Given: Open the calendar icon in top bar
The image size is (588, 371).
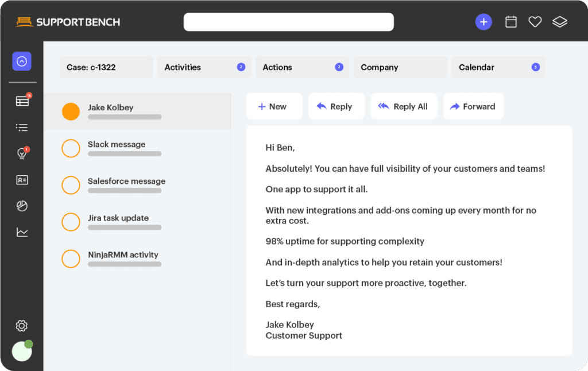Looking at the screenshot, I should 510,22.
